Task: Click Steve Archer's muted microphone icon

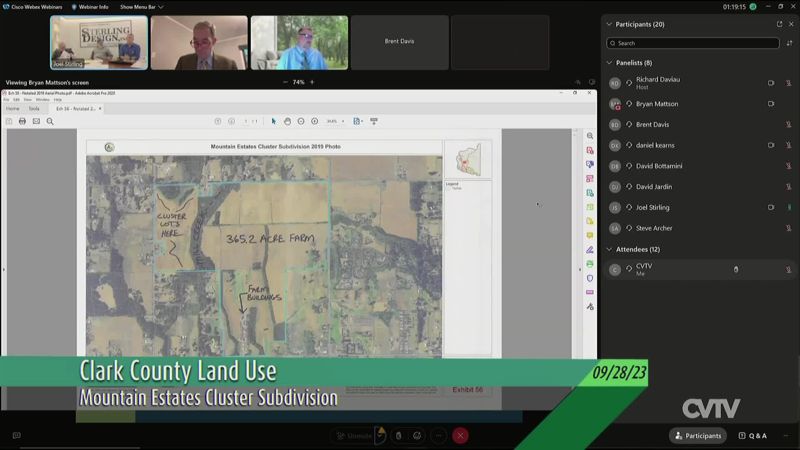Action: tap(788, 228)
